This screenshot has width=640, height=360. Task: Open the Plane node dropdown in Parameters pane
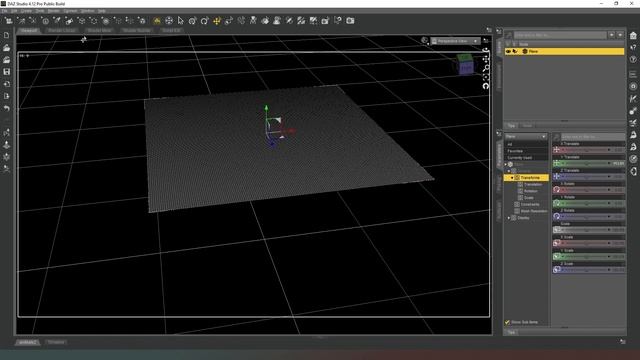(526, 136)
